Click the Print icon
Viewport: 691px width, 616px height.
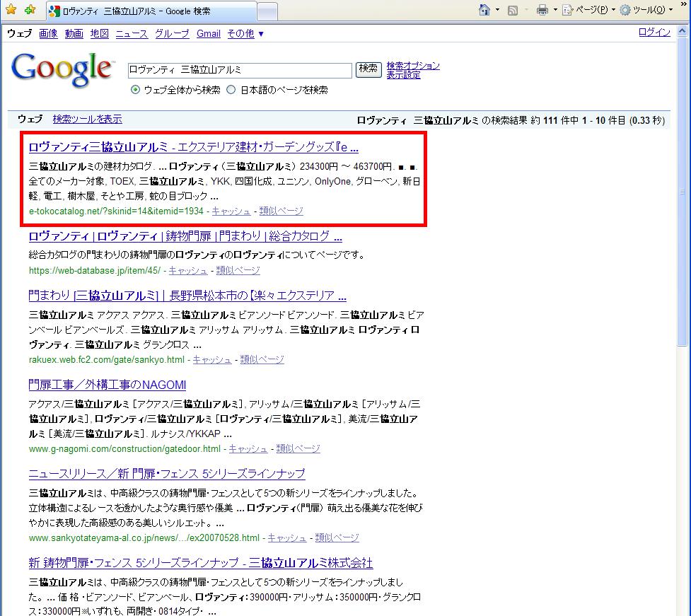pyautogui.click(x=542, y=10)
